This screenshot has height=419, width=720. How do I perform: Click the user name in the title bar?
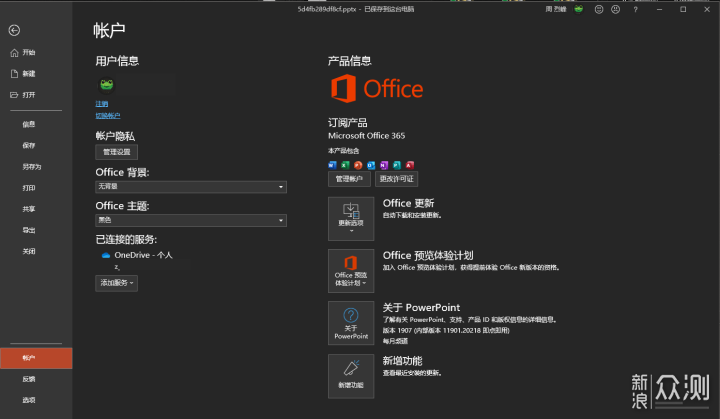click(556, 9)
